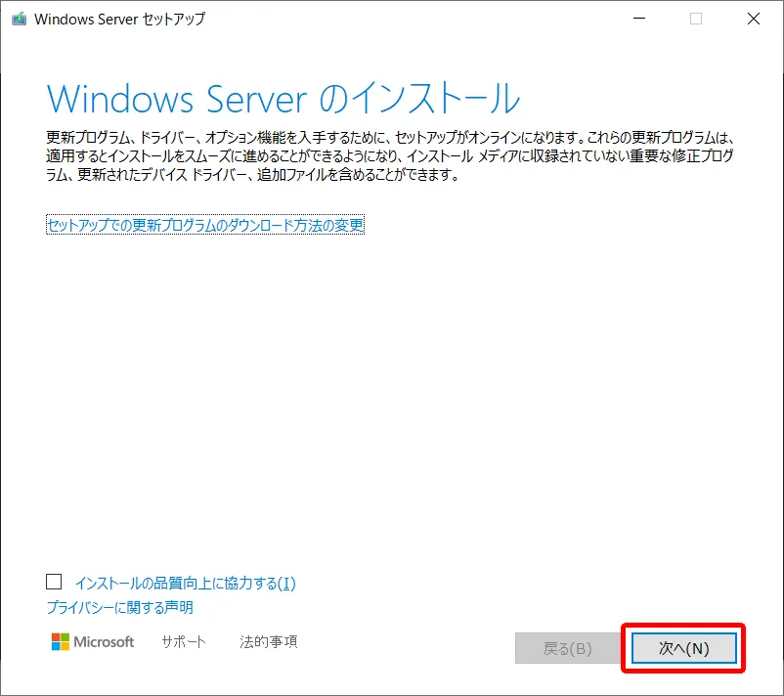Close the Windows Server setup window

click(x=754, y=19)
